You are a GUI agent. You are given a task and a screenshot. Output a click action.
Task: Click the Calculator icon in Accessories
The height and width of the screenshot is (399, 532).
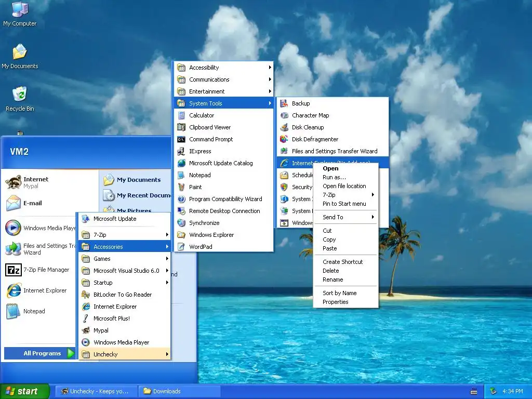point(181,115)
